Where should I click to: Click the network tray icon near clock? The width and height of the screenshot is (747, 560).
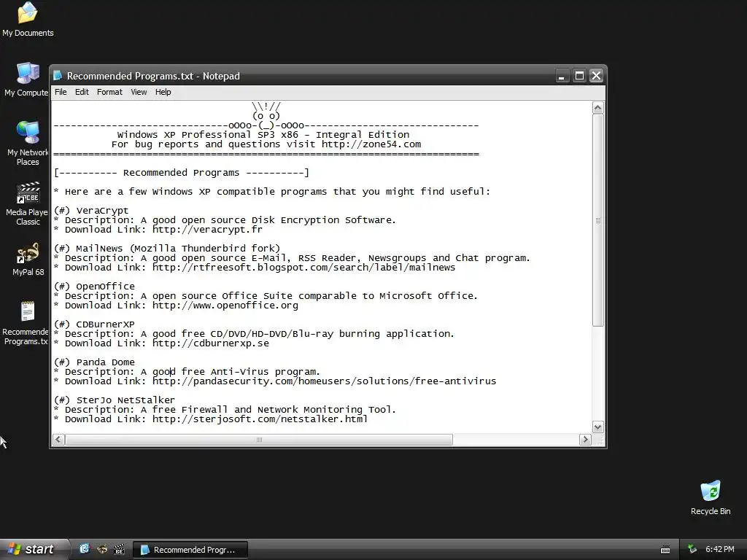click(x=692, y=549)
